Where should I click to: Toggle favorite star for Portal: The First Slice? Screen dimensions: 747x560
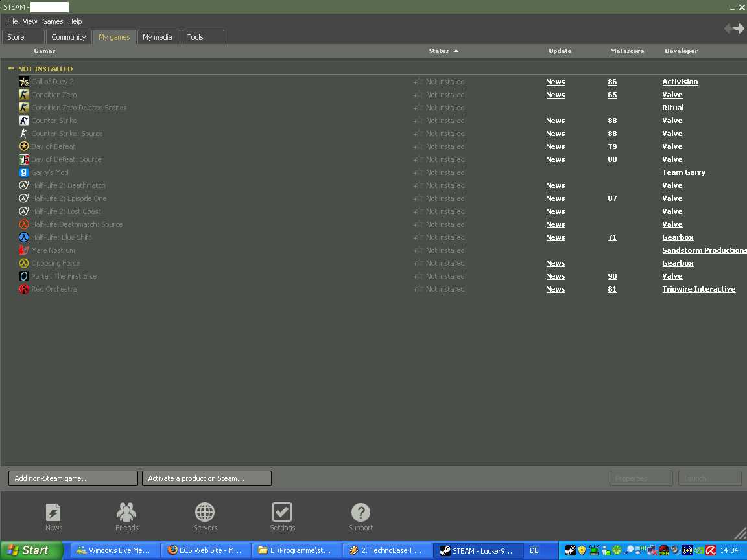coord(418,276)
